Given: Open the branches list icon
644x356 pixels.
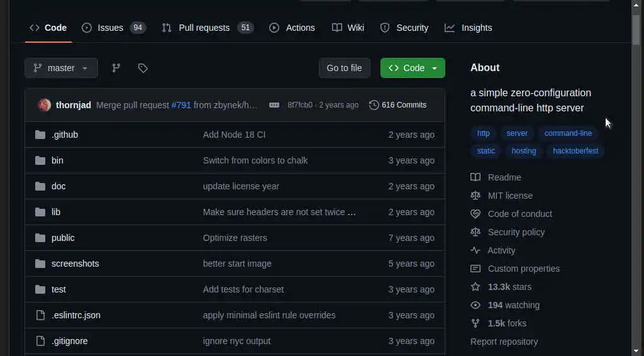Looking at the screenshot, I should (116, 68).
